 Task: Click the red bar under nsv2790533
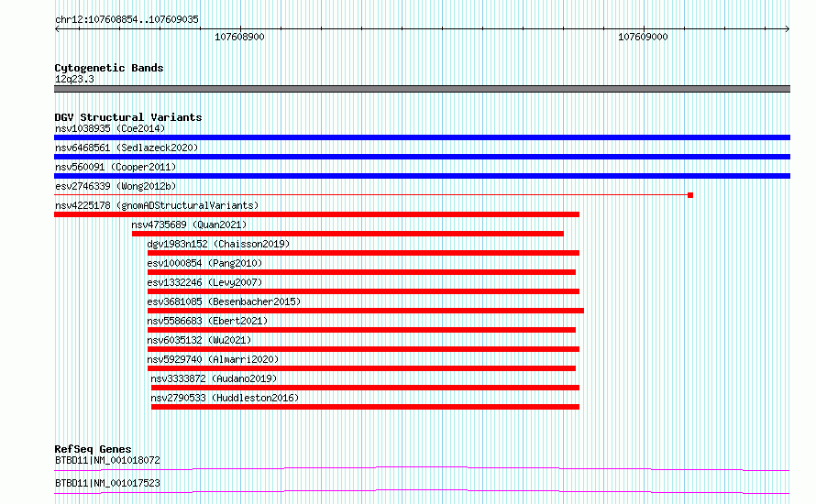(365, 407)
